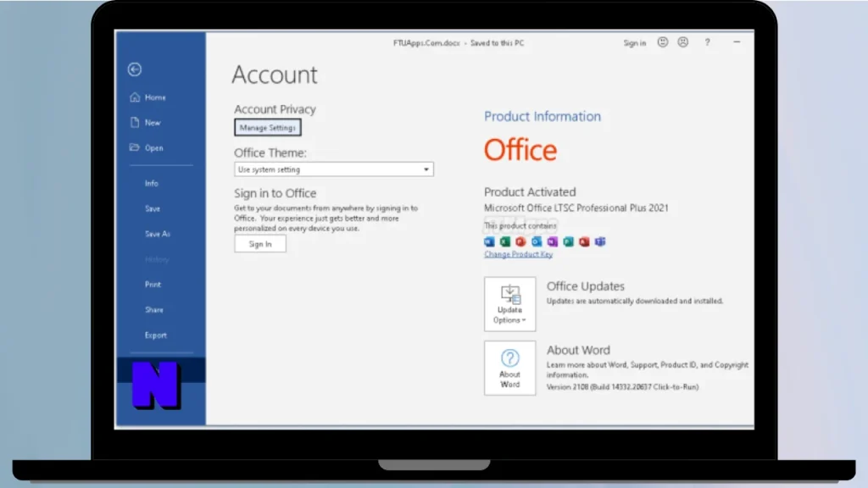Send a frown using the sad face icon

pos(683,42)
